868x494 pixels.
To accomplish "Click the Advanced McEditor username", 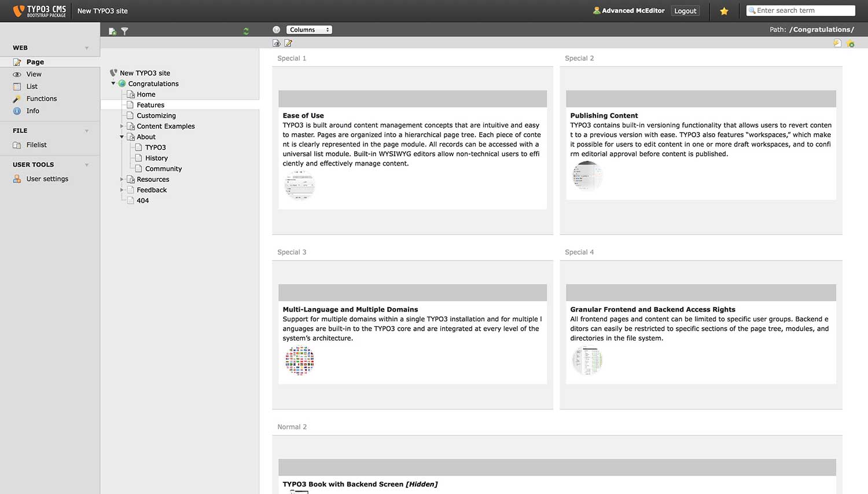I will pyautogui.click(x=633, y=10).
